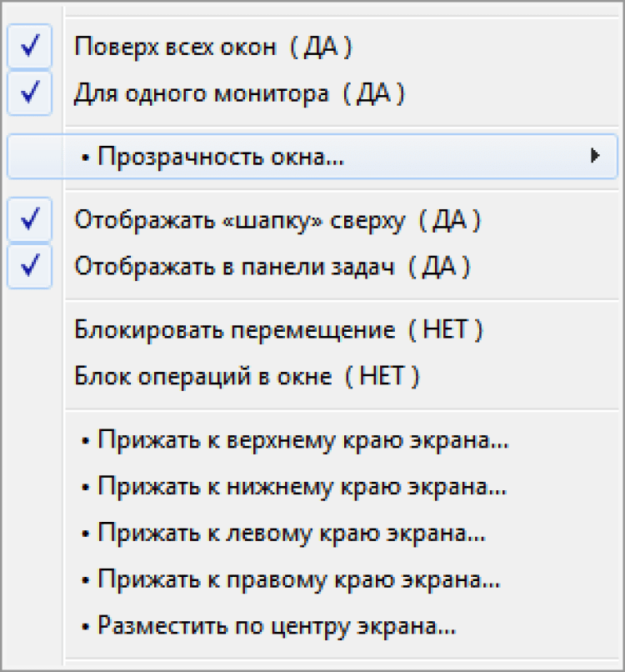Viewport: 625px width, 672px height.
Task: Click the checkmark beside «Для одного монитора»
Action: click(x=30, y=93)
